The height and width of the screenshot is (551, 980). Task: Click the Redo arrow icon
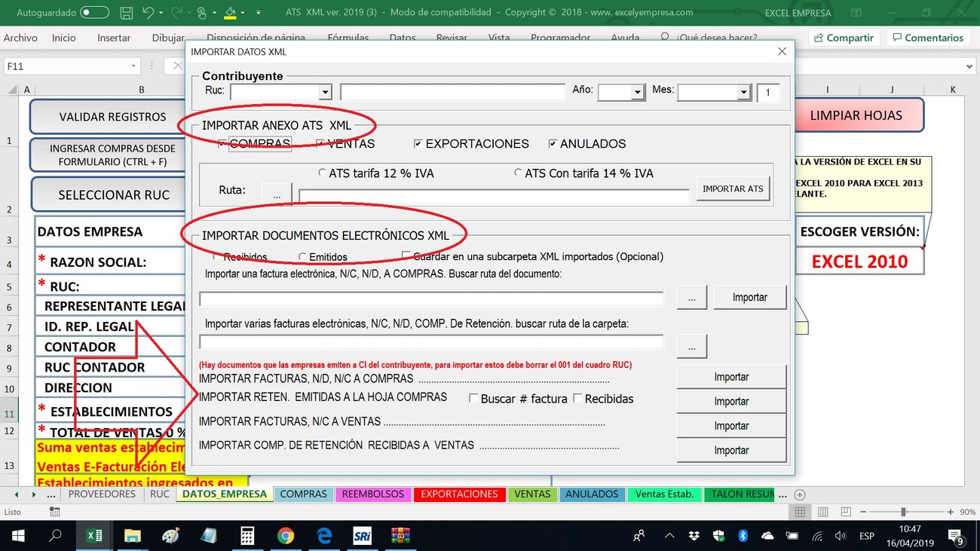coord(175,13)
